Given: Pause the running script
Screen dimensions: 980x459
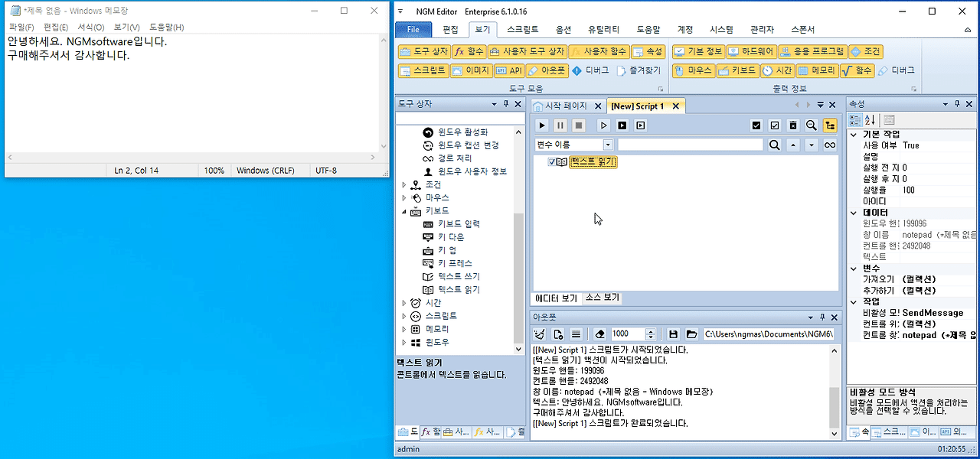Looking at the screenshot, I should point(560,125).
